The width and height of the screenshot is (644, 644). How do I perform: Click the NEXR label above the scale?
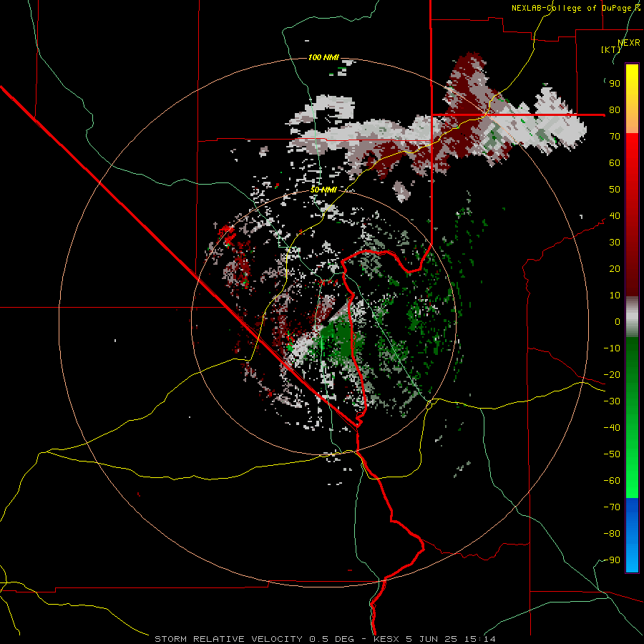(x=629, y=43)
